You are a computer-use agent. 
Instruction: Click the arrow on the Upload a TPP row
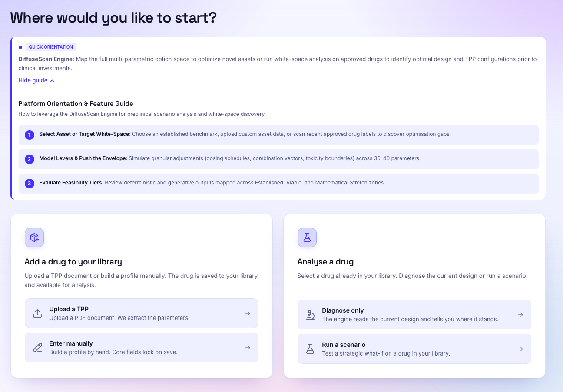coord(248,313)
